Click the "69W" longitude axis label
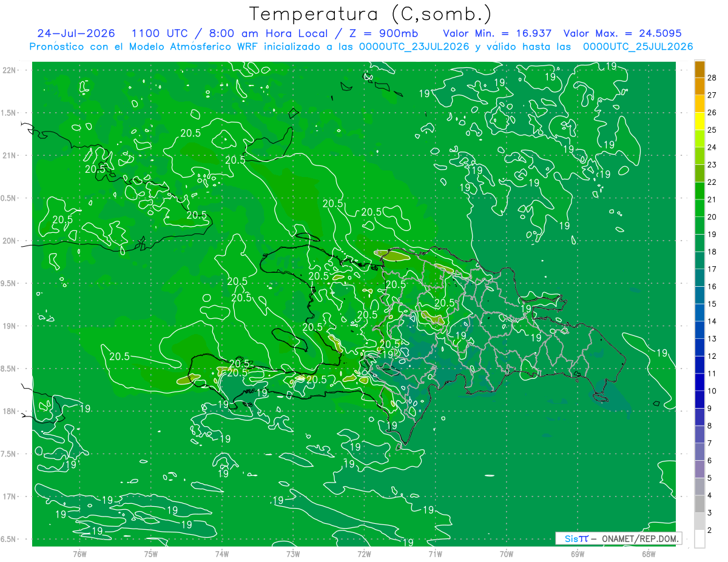This screenshot has height=562, width=728. coord(578,554)
